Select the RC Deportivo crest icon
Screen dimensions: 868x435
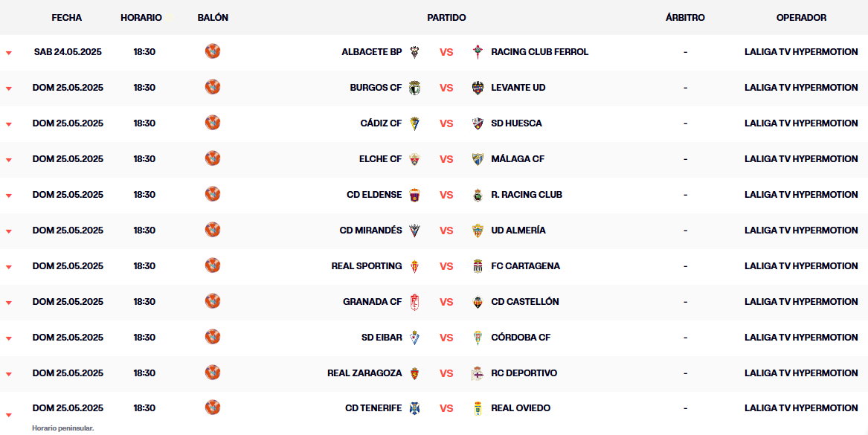pyautogui.click(x=478, y=373)
